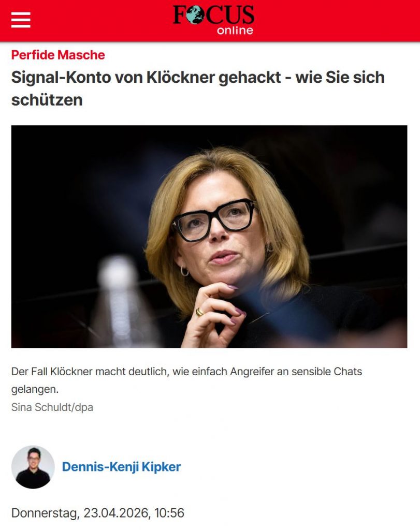
Task: Click the word 'gelangen.' in the caption
Action: pos(35,389)
